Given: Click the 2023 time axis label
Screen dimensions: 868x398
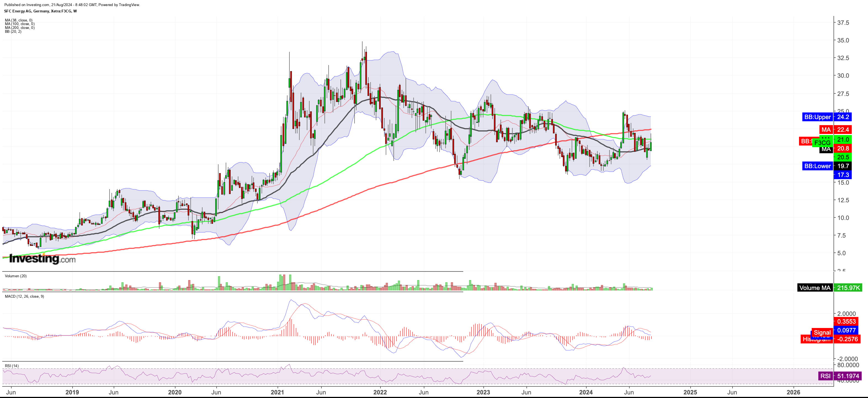Looking at the screenshot, I should click(x=483, y=392).
